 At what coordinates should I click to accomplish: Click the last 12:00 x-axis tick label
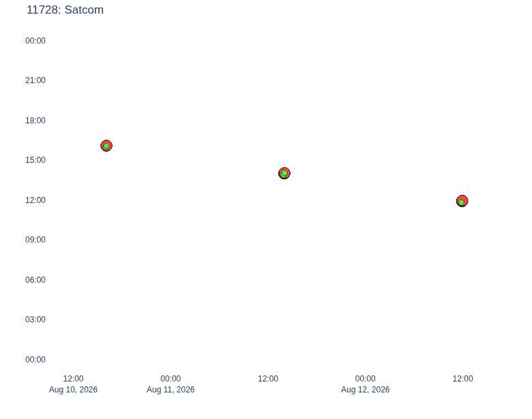point(463,379)
